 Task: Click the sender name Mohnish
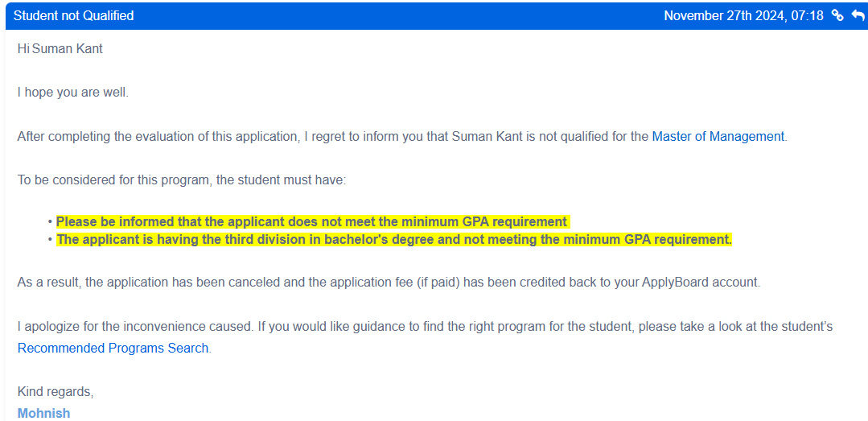tap(43, 413)
